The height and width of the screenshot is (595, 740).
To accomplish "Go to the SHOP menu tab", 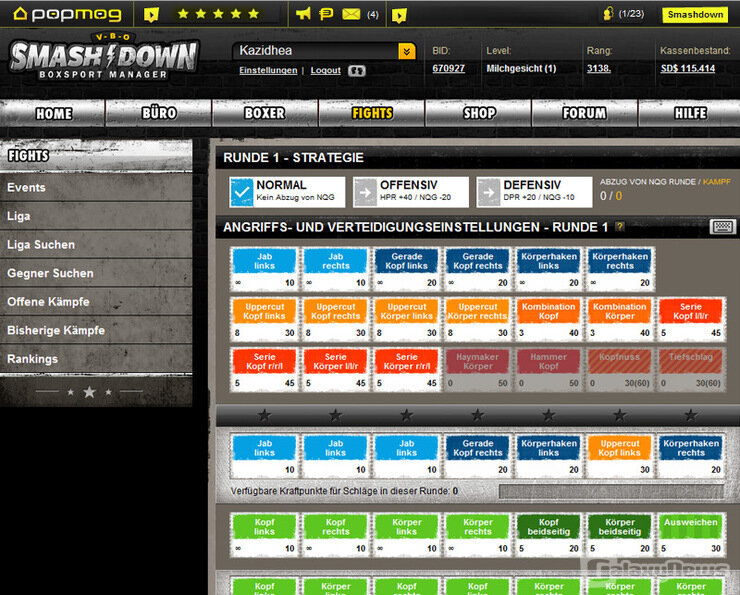I will pyautogui.click(x=479, y=113).
